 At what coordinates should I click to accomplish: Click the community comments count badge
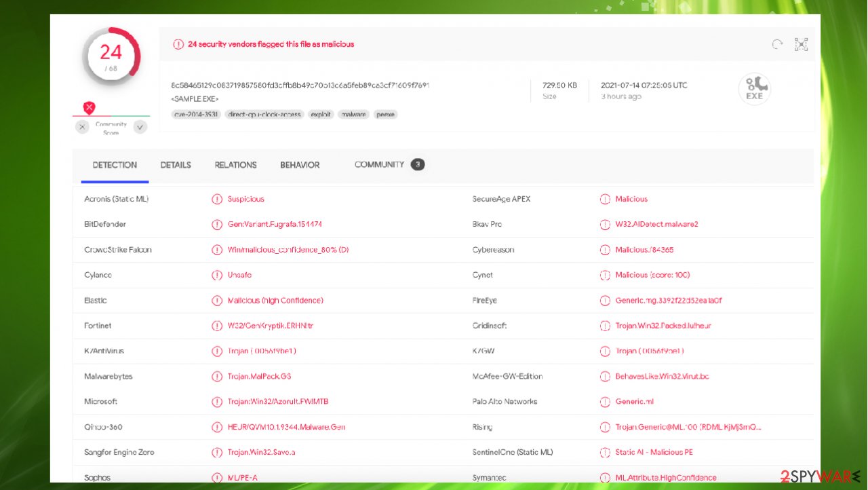pos(418,164)
